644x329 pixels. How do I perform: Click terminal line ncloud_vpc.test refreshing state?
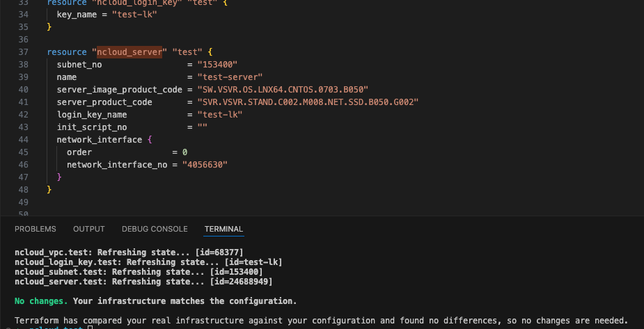129,252
